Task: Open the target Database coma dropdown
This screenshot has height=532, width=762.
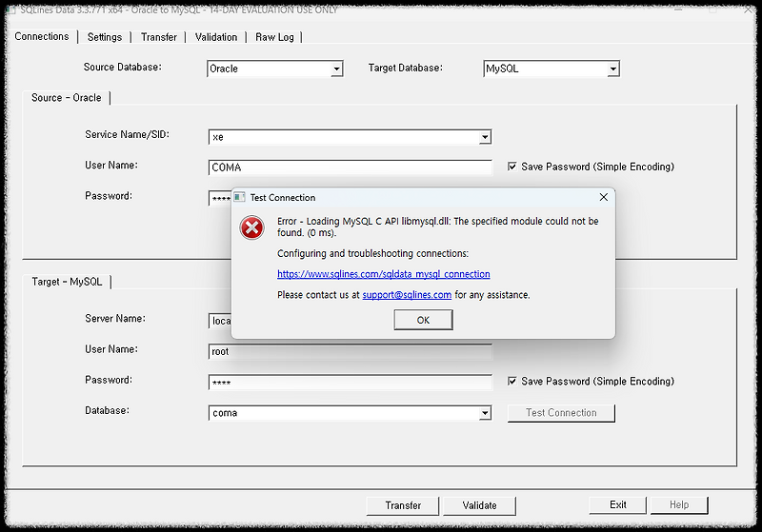Action: 485,413
